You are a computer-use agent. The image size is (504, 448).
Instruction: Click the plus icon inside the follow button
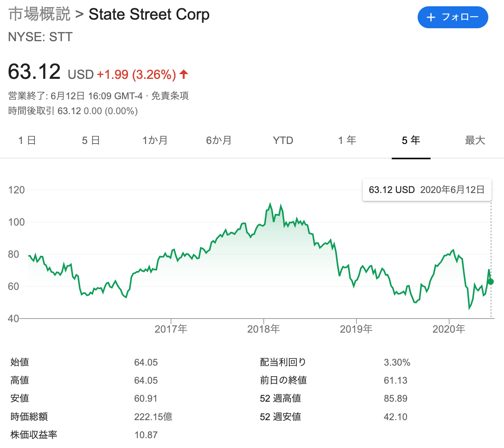(x=432, y=17)
